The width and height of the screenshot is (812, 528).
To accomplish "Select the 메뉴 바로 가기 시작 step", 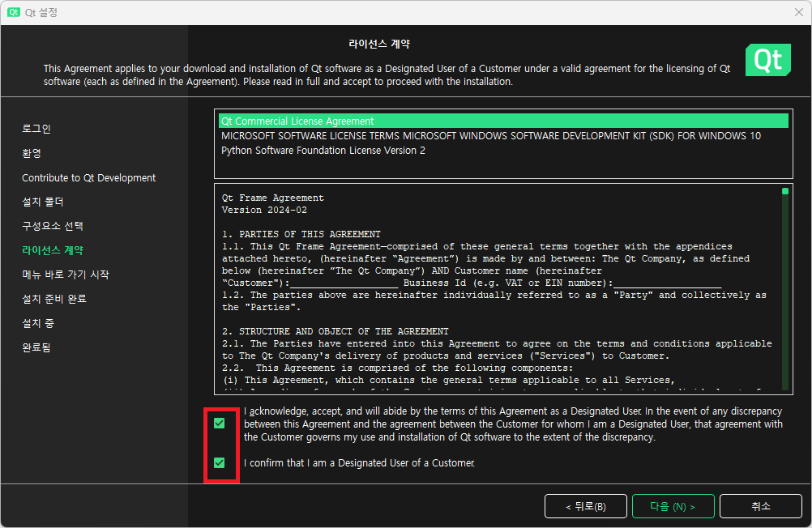I will 66,275.
